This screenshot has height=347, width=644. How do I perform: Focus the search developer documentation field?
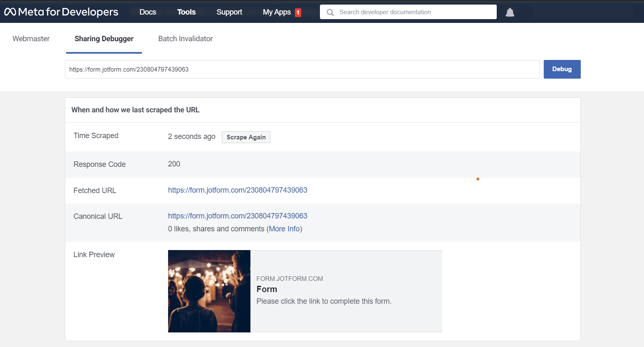coord(408,12)
